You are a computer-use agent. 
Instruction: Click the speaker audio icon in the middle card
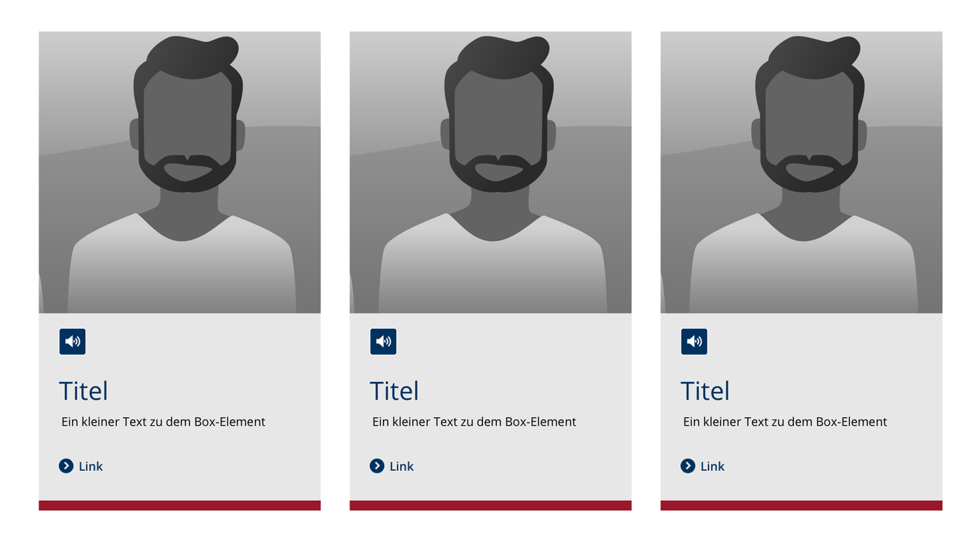(384, 342)
